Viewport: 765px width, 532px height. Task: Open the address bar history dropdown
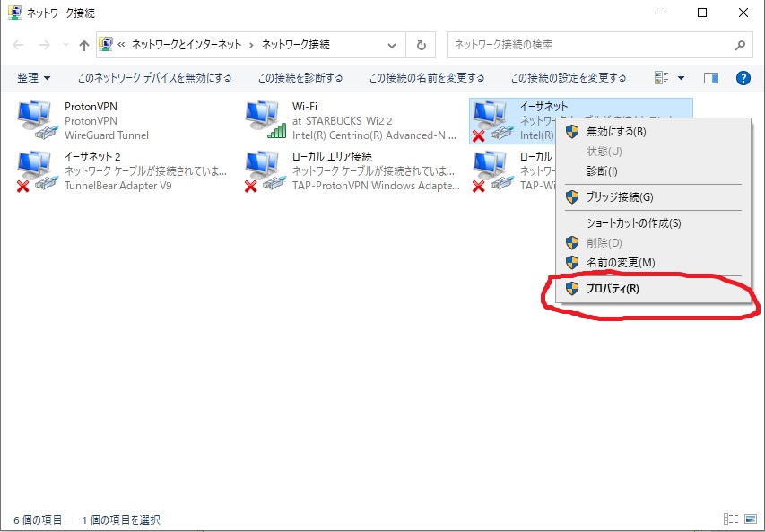(390, 45)
